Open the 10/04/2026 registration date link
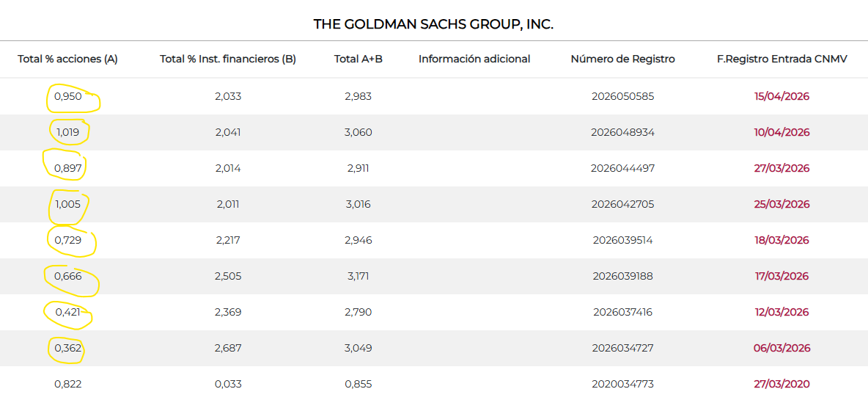This screenshot has height=400, width=868. (x=781, y=132)
